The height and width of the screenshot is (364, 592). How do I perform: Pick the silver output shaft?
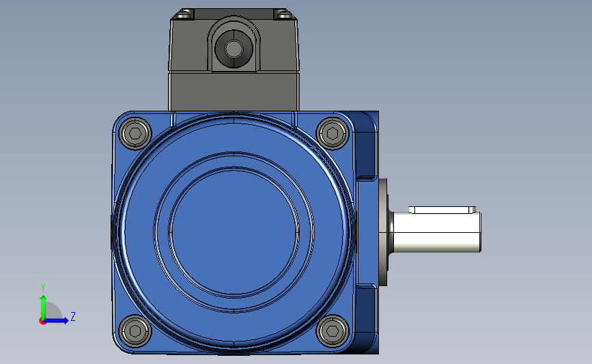tap(437, 232)
